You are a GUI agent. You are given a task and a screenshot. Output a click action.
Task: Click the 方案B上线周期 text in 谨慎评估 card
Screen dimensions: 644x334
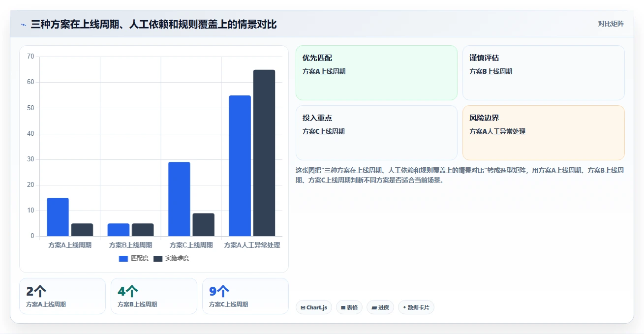pyautogui.click(x=491, y=71)
